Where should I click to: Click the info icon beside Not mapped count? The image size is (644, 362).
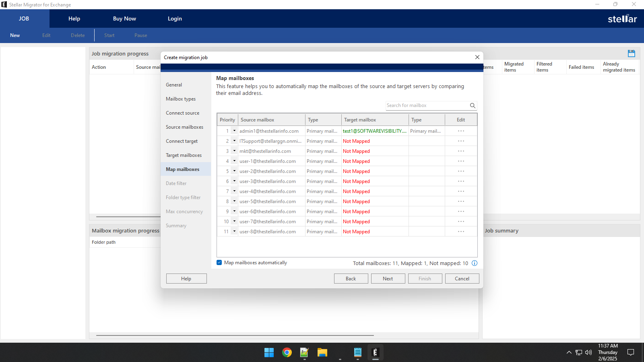[475, 263]
